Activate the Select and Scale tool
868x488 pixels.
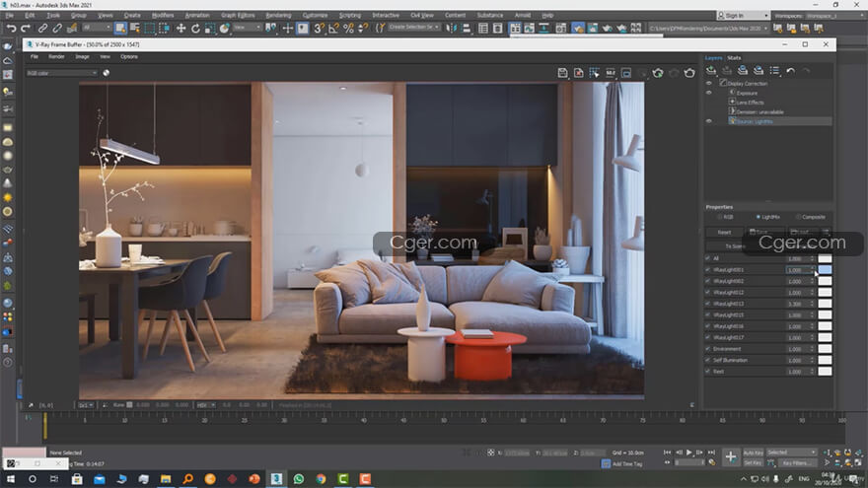point(210,28)
